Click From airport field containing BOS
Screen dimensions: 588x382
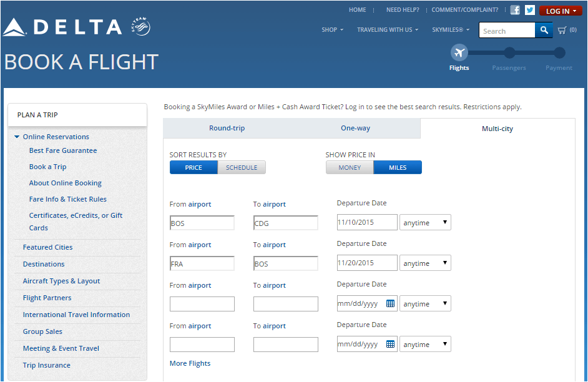(x=202, y=223)
